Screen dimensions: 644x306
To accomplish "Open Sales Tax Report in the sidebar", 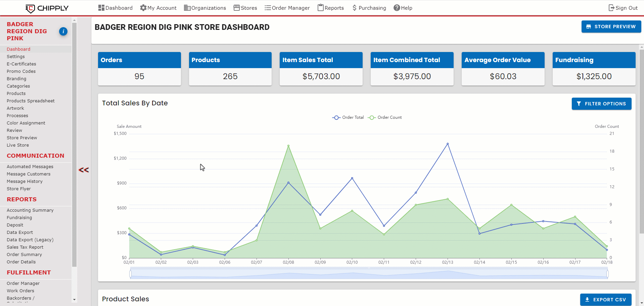I will [25, 247].
